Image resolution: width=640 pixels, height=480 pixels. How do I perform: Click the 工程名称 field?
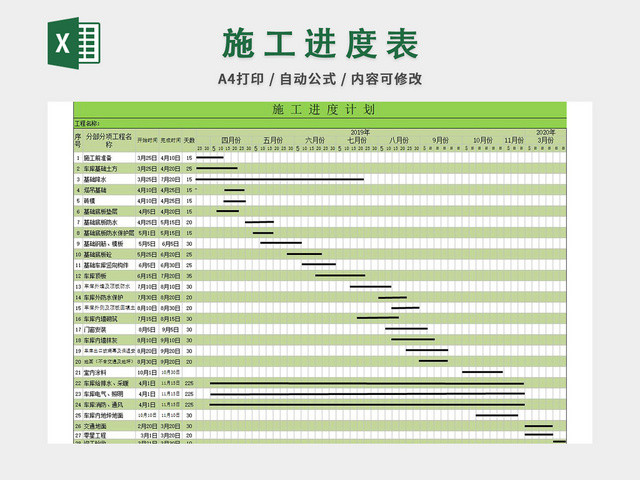[x=320, y=123]
